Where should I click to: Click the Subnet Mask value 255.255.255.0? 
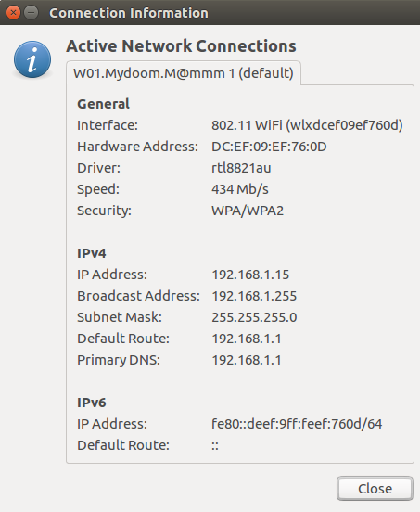click(x=254, y=317)
